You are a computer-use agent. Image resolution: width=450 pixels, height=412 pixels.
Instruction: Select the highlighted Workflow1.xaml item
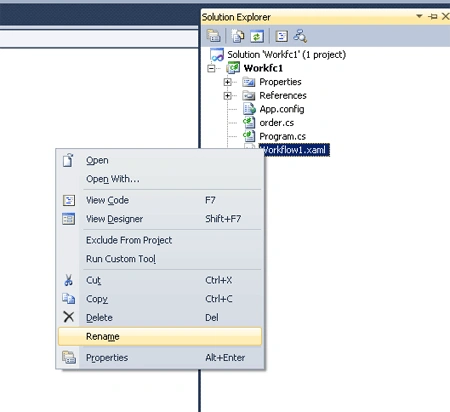coord(294,150)
